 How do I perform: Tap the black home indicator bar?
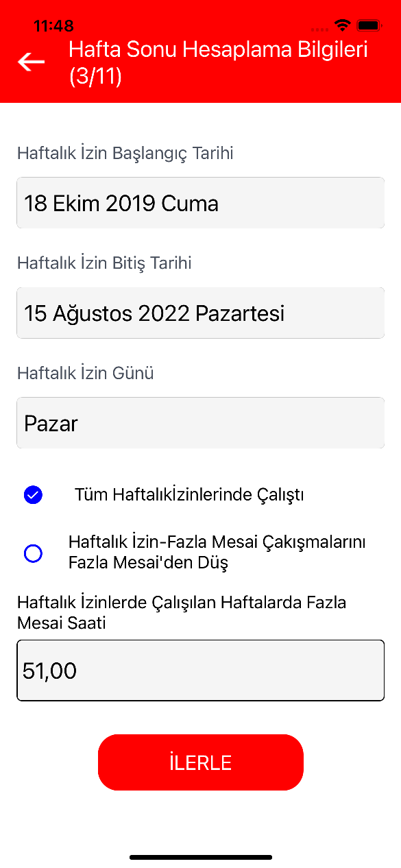pyautogui.click(x=201, y=857)
